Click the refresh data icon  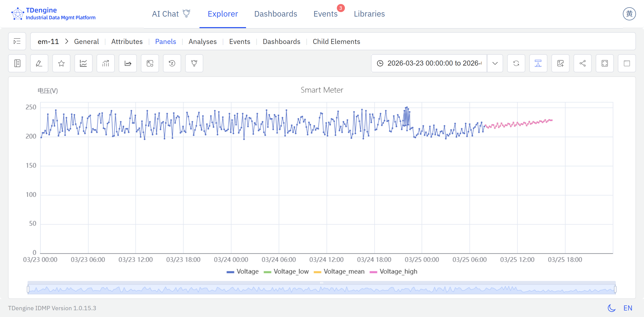(516, 63)
